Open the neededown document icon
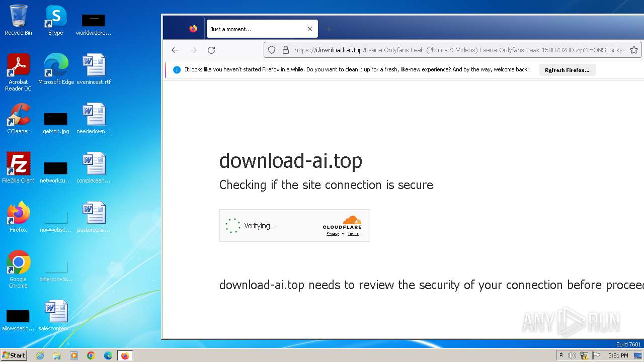This screenshot has width=644, height=362. tap(94, 118)
